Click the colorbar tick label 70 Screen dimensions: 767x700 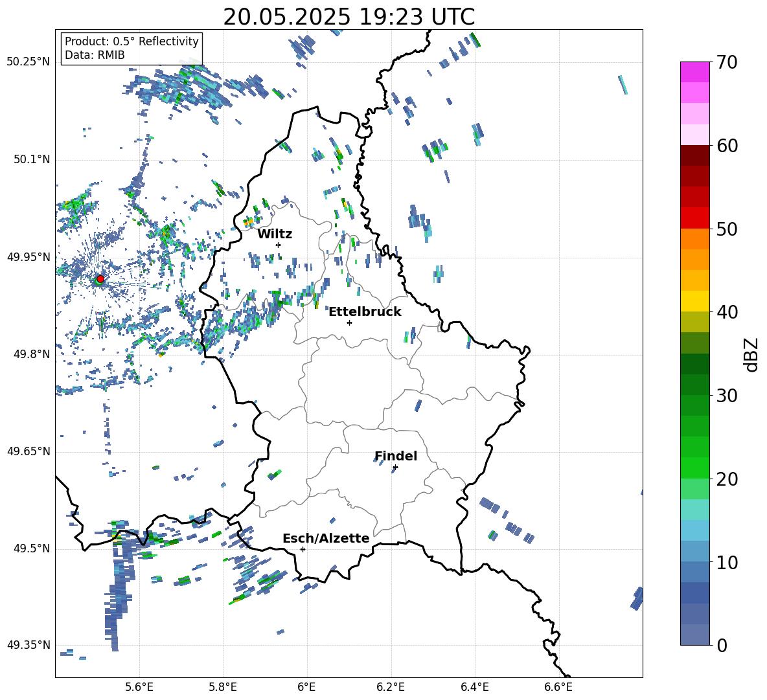727,63
